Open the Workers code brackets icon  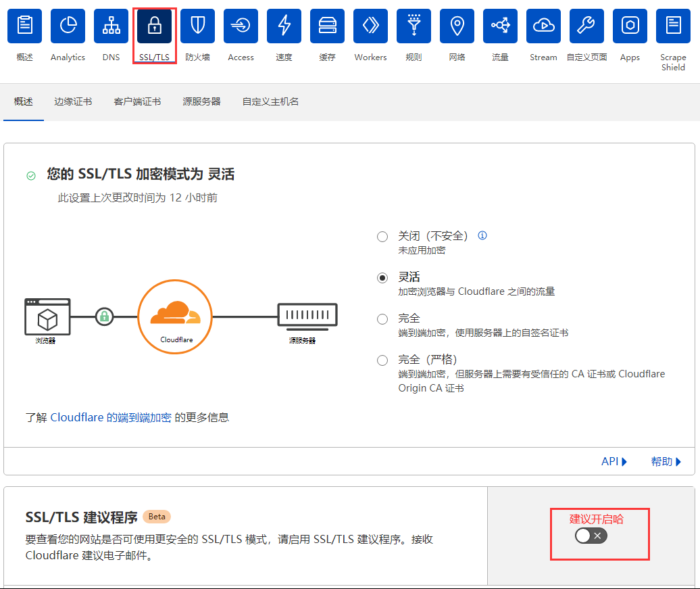(370, 26)
